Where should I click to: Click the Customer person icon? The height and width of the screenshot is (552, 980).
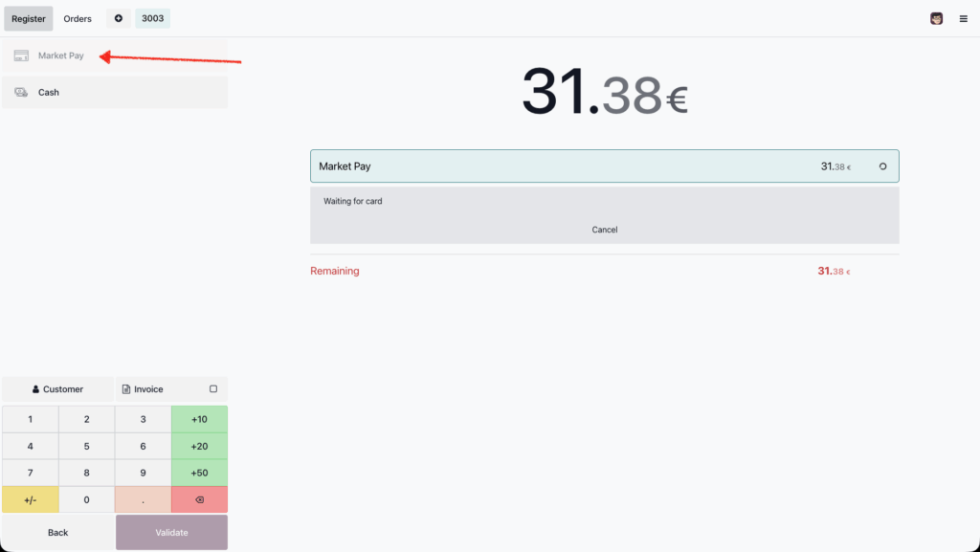pyautogui.click(x=35, y=389)
